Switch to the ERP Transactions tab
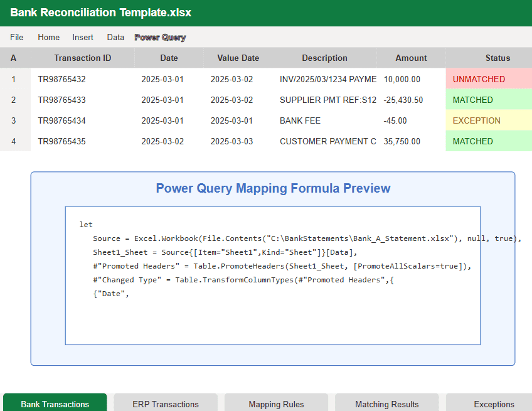The height and width of the screenshot is (411, 532). coord(166,403)
